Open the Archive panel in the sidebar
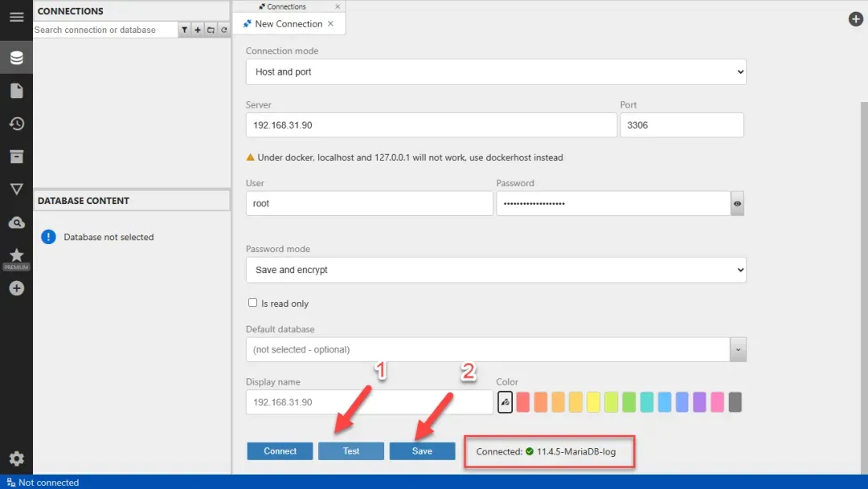The width and height of the screenshot is (868, 489). click(x=16, y=157)
